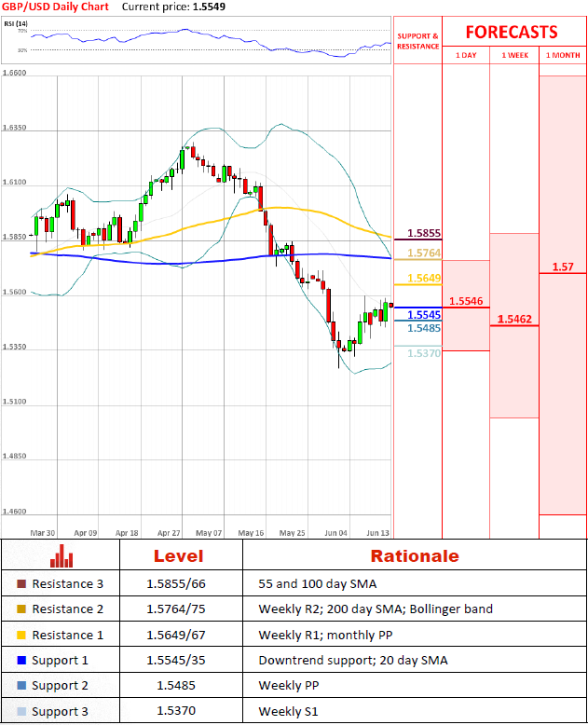The height and width of the screenshot is (725, 588).
Task: Click the 1.6100 price axis label
Action: (x=14, y=182)
